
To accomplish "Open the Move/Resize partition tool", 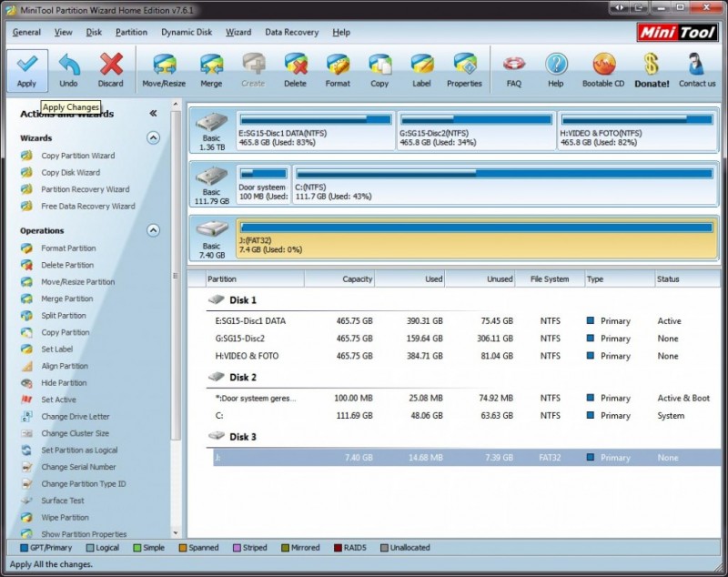I will tap(164, 71).
